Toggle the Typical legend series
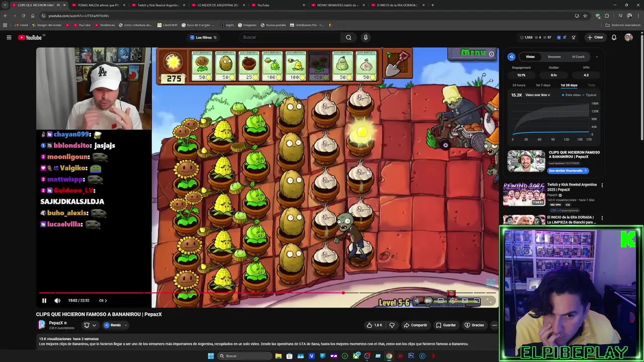This screenshot has width=644, height=362. click(590, 95)
